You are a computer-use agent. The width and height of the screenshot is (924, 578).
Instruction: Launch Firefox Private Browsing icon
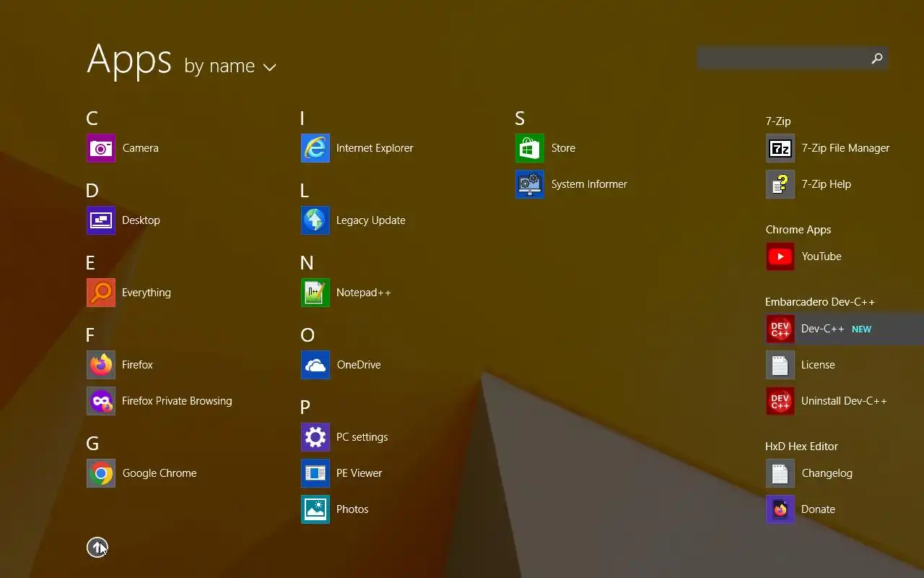[x=101, y=401]
